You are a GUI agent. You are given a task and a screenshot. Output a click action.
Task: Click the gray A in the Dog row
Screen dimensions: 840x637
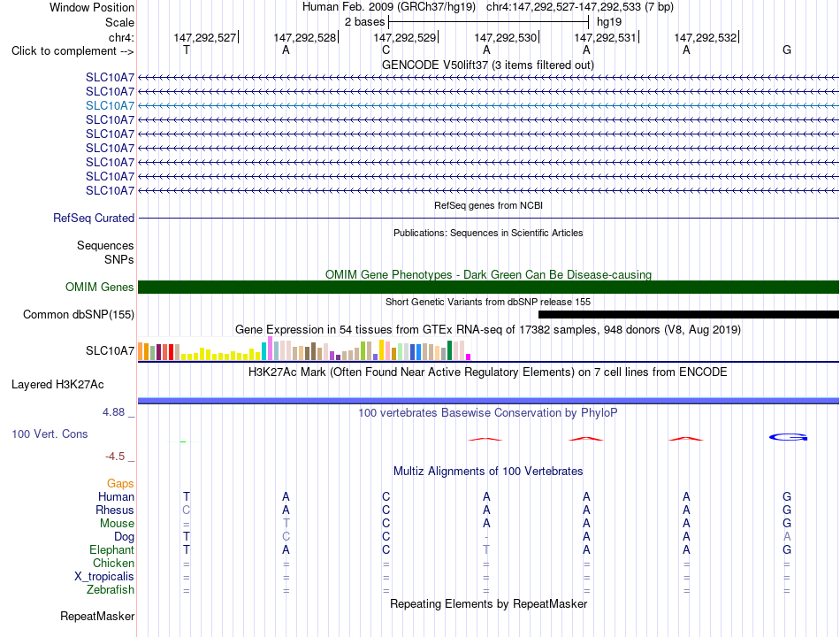pos(786,537)
